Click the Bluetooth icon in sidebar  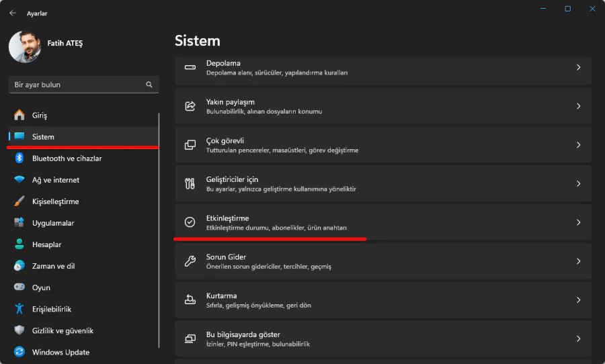tap(19, 158)
